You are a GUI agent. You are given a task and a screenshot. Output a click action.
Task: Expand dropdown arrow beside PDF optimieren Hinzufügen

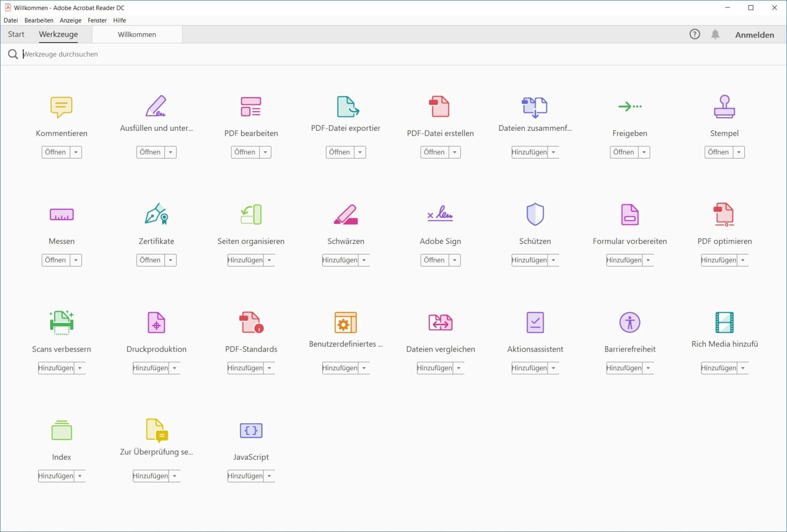click(x=743, y=260)
